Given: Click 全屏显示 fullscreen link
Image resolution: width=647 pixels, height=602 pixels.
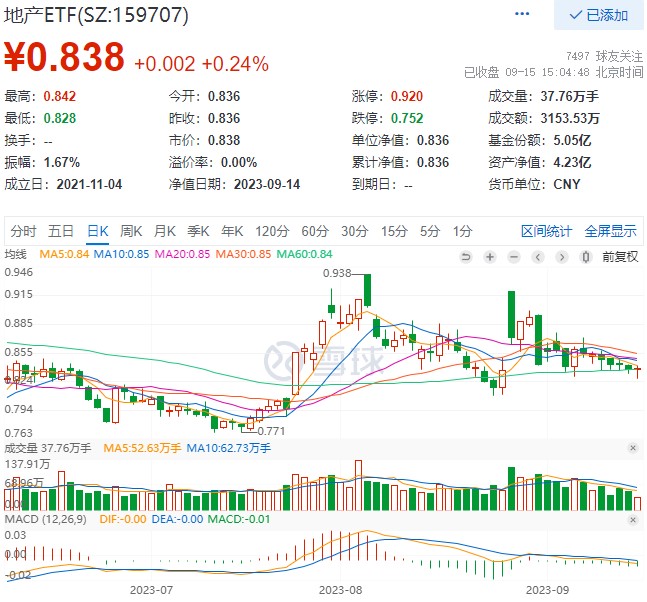Looking at the screenshot, I should 610,231.
